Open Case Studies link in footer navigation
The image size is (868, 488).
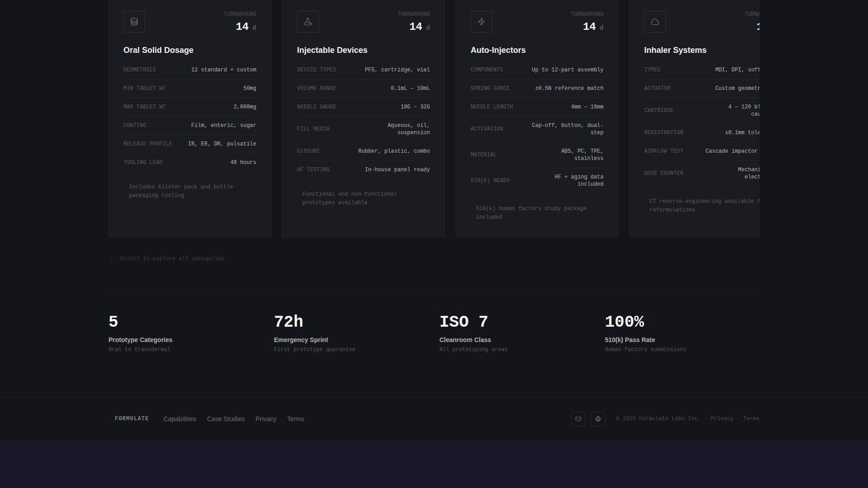point(226,419)
